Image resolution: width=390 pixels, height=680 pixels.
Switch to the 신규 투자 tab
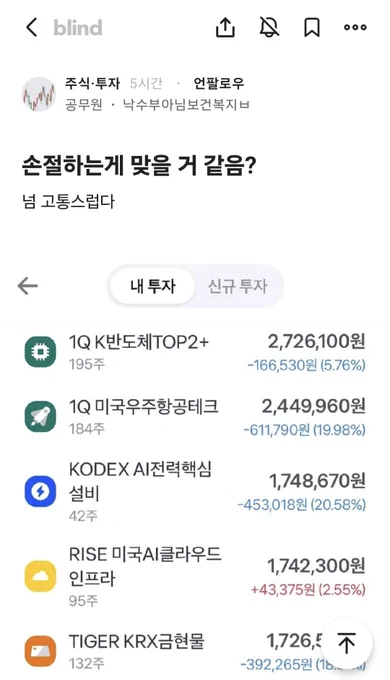[x=237, y=286]
